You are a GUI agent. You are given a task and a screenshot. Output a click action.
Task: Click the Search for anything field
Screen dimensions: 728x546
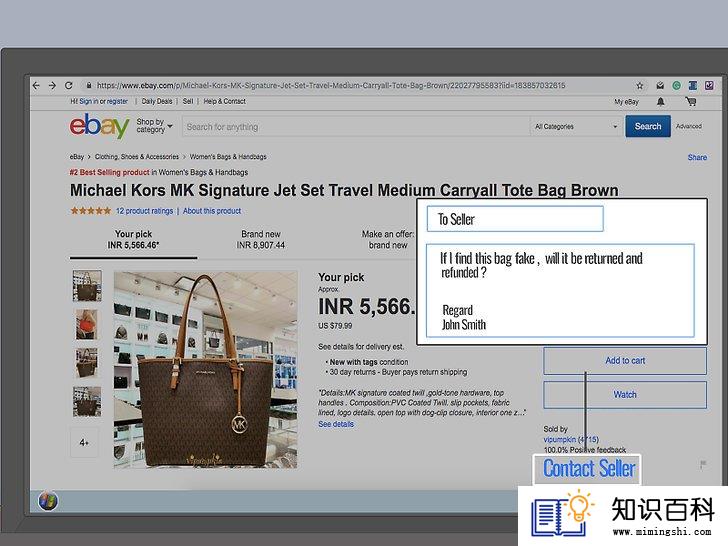(x=356, y=127)
